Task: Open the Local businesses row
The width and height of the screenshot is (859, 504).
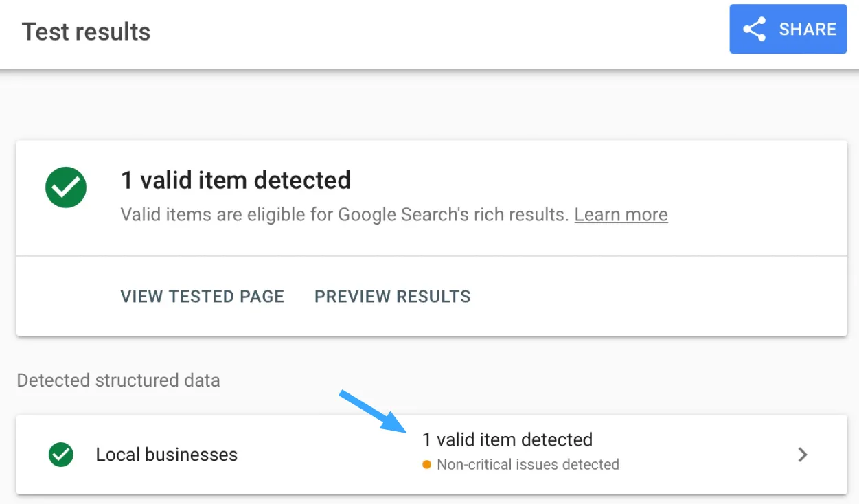Action: 431,455
